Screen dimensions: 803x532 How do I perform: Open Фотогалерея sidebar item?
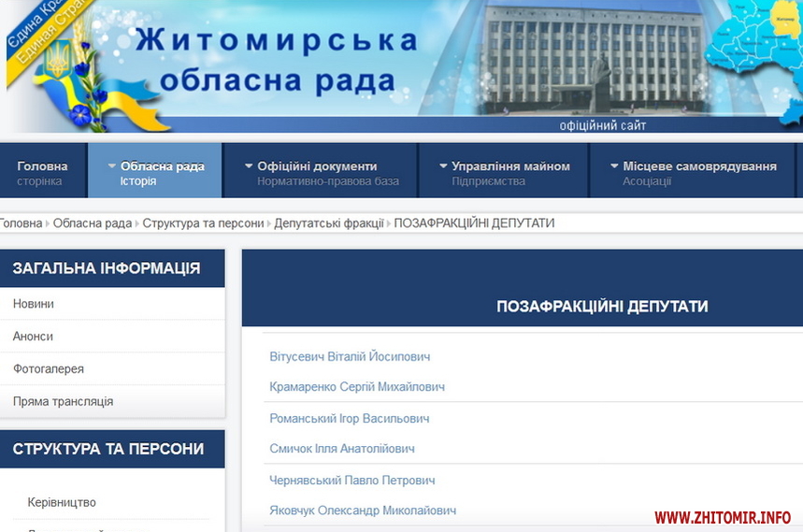(49, 369)
